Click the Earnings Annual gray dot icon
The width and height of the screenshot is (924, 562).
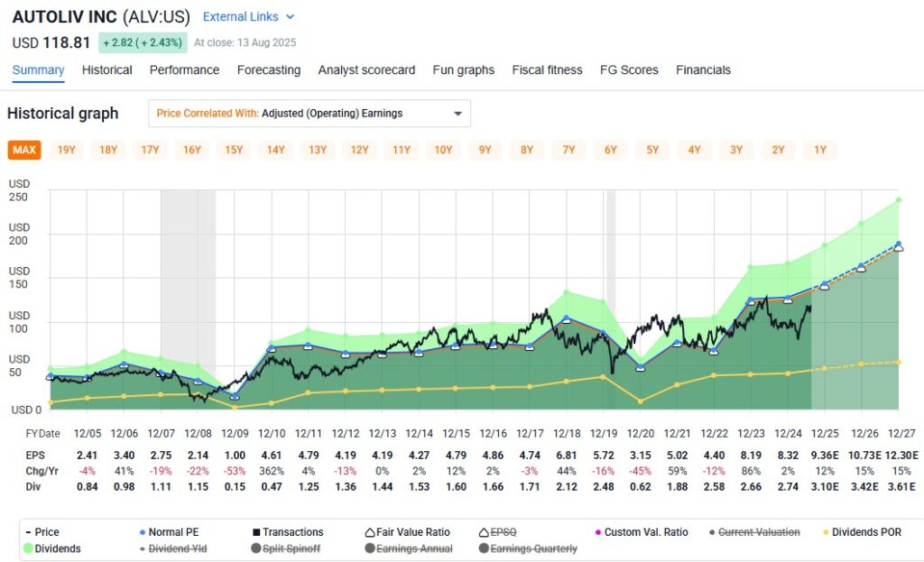tap(370, 547)
